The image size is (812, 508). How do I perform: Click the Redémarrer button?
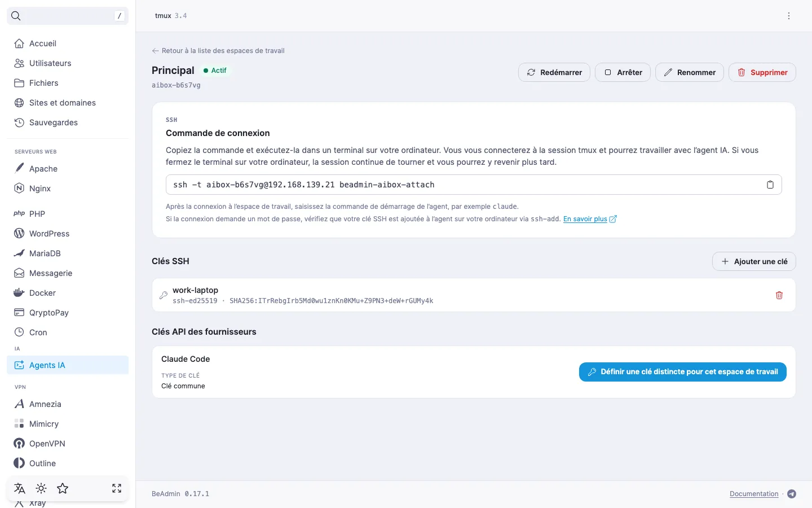[554, 72]
